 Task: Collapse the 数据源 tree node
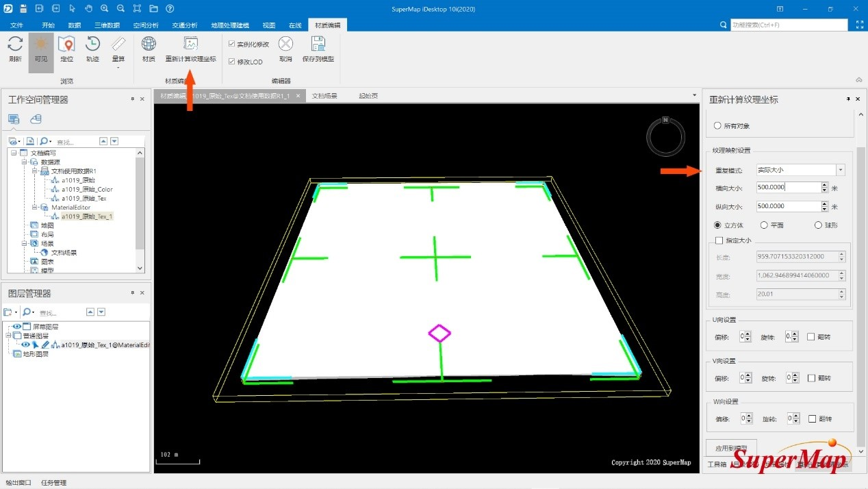tap(24, 162)
